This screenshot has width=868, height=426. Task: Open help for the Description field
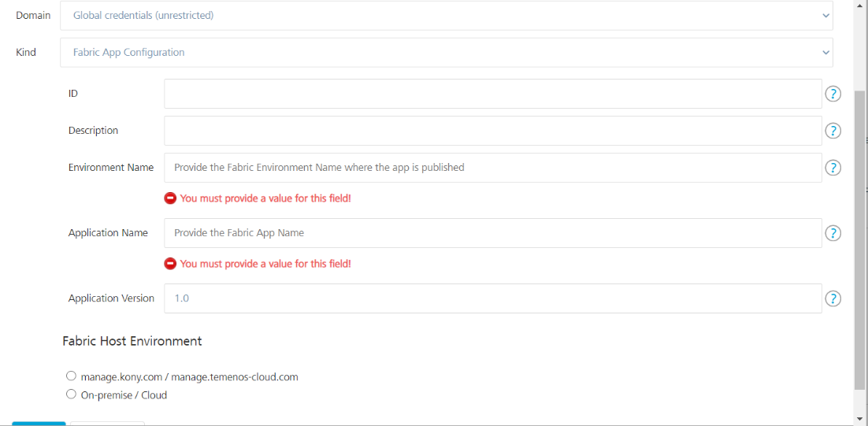(x=833, y=132)
